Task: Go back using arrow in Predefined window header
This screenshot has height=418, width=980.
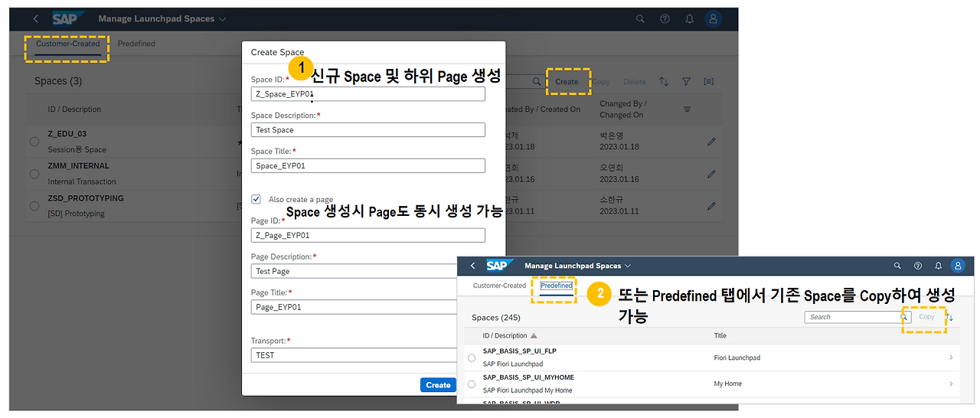Action: pos(472,266)
